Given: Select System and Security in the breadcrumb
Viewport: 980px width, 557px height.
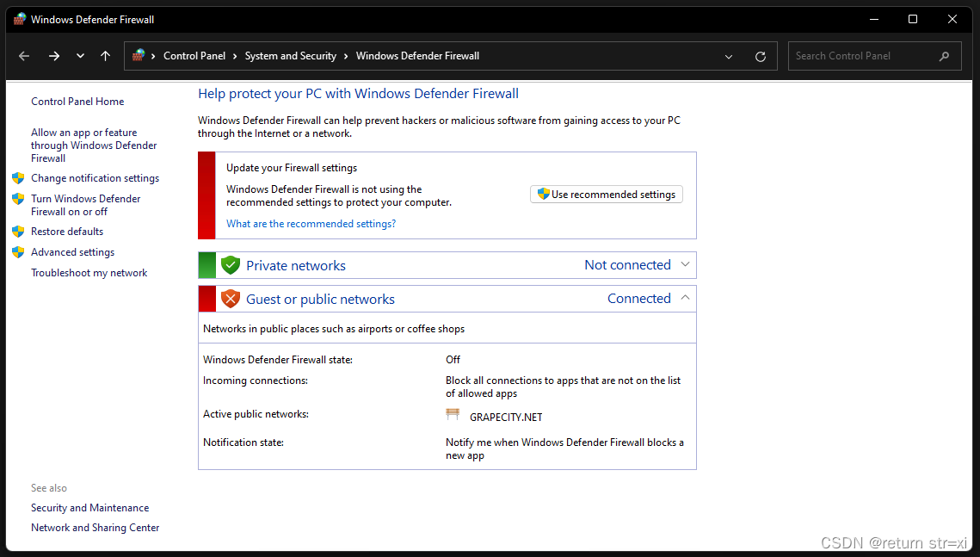Looking at the screenshot, I should point(291,55).
